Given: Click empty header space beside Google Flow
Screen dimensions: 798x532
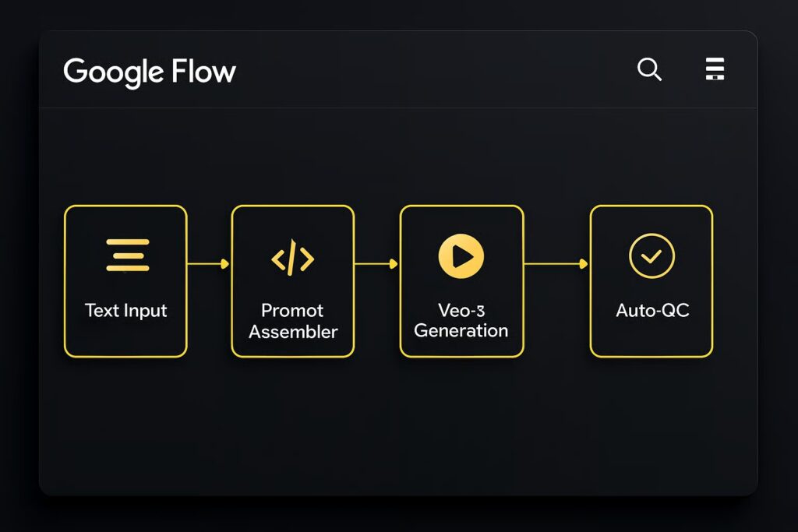Looking at the screenshot, I should pos(429,70).
